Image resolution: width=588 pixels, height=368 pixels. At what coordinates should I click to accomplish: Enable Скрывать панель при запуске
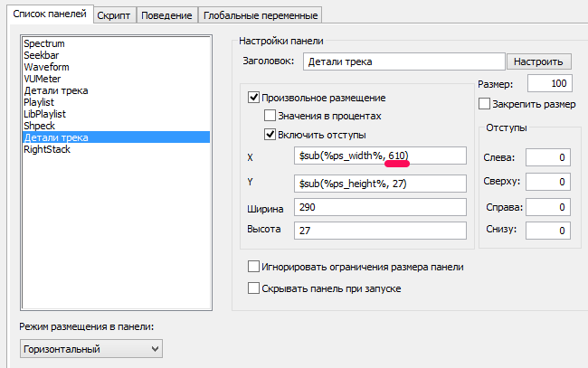pos(253,288)
